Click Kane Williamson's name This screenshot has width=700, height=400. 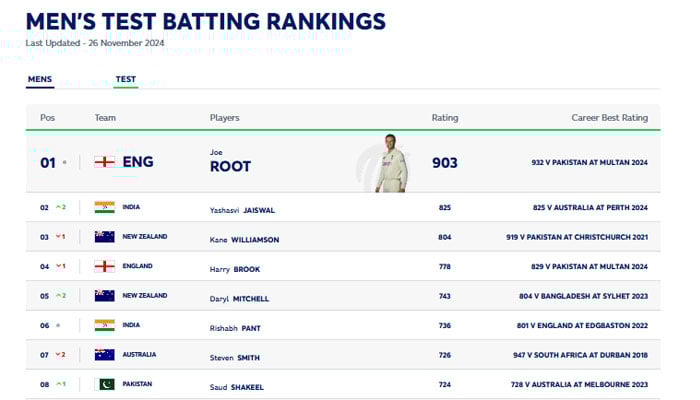pyautogui.click(x=244, y=240)
